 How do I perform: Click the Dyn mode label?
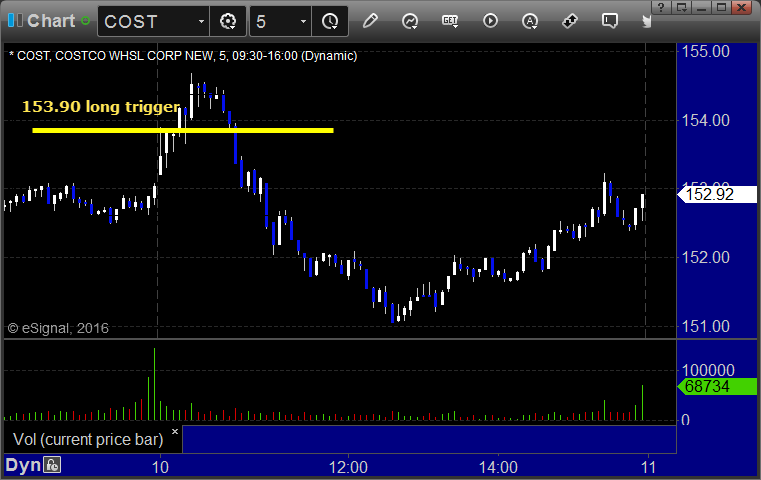coord(23,465)
